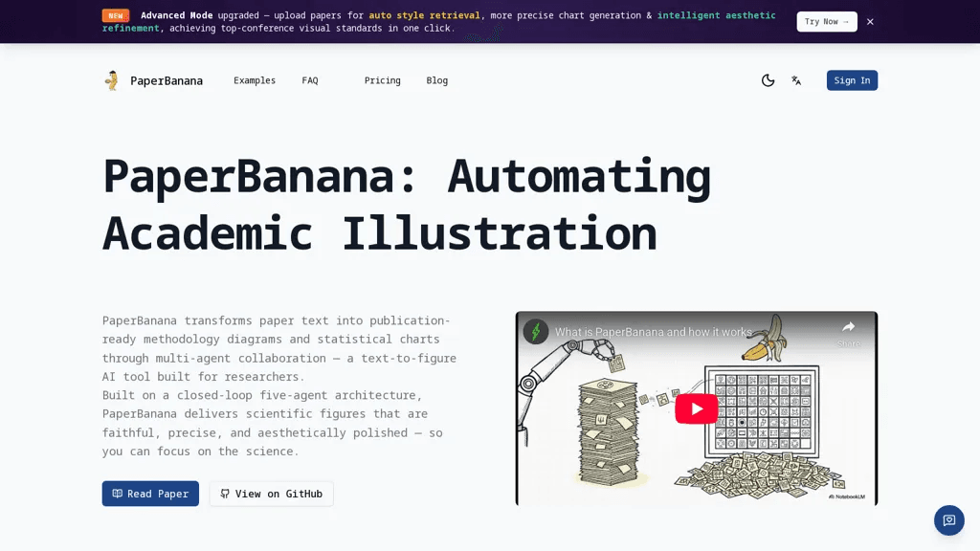
Task: Click the PaperBanana brand name
Action: pyautogui.click(x=167, y=80)
